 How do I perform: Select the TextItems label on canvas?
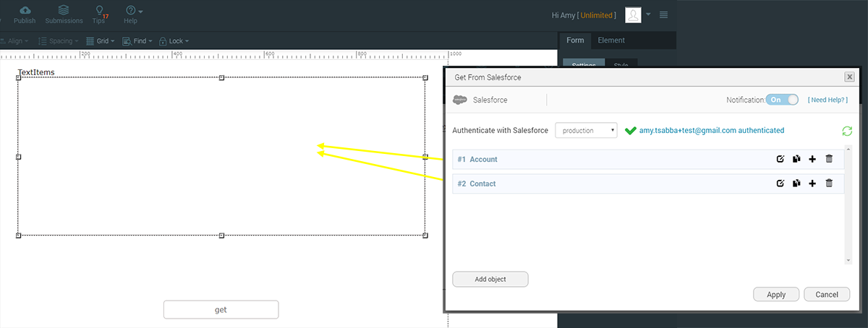[x=36, y=72]
